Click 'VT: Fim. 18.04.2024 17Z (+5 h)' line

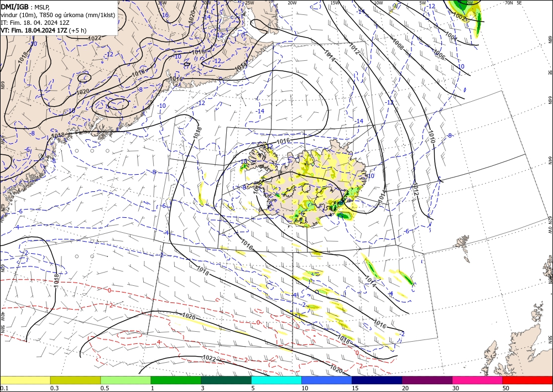[43, 30]
